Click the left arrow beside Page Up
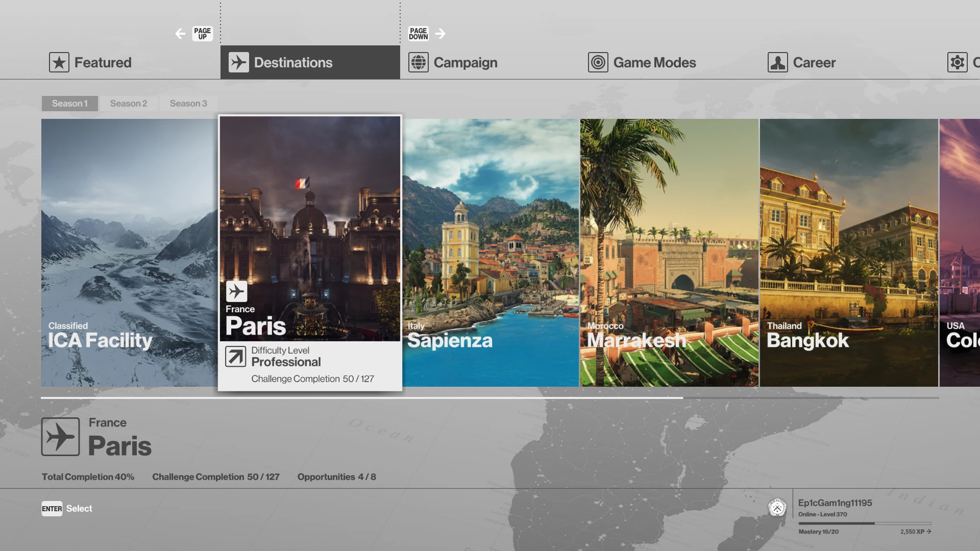 pos(180,34)
